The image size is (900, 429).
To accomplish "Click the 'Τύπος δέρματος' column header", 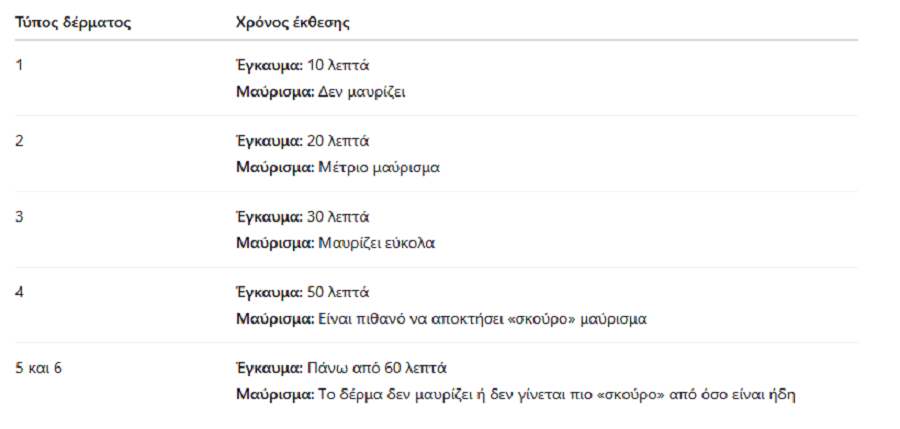I will coord(73,23).
